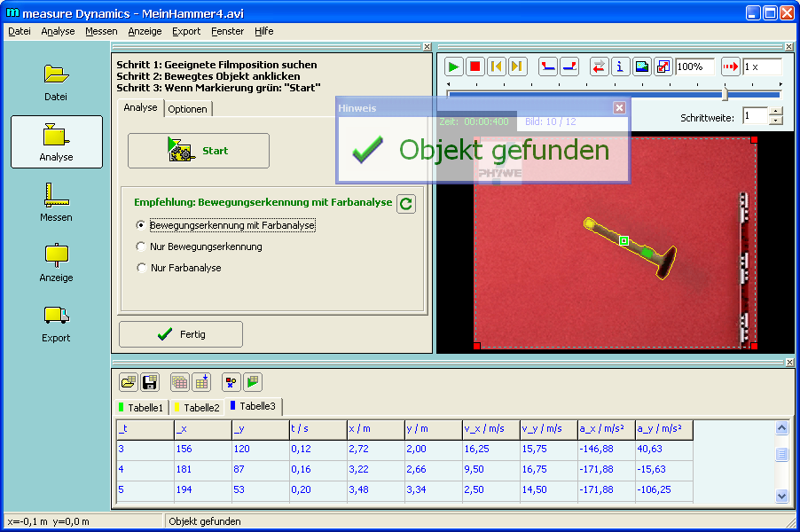Set the end mark of the video
Viewport: 800px width, 532px height.
pos(569,66)
